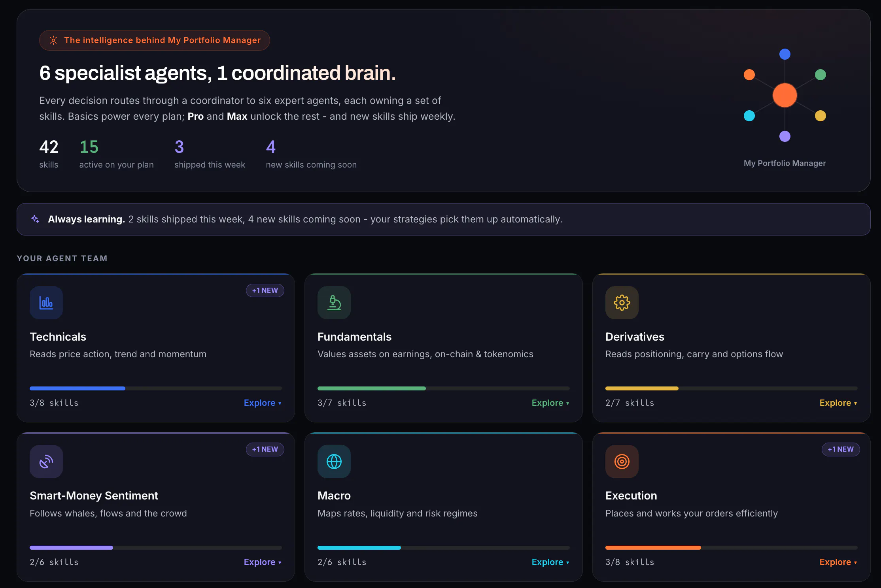Click the 'My Portfolio Manager' diagram label
881x588 pixels.
785,163
